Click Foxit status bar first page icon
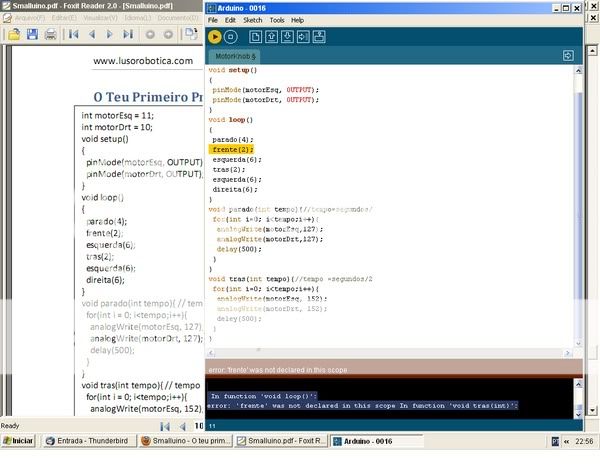This screenshot has width=600, height=471. 165,426
